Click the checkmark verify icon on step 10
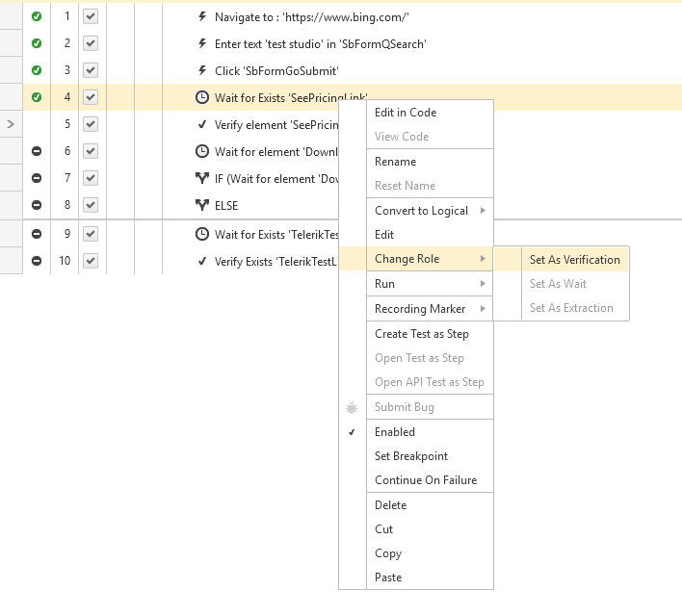This screenshot has height=616, width=682. (x=201, y=261)
